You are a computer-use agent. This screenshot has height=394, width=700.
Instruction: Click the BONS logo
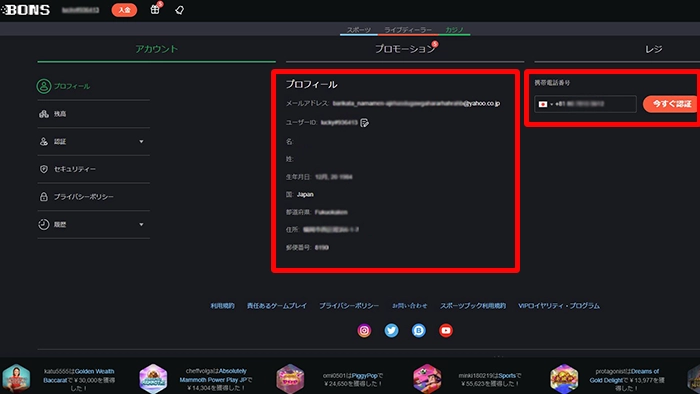coord(25,10)
